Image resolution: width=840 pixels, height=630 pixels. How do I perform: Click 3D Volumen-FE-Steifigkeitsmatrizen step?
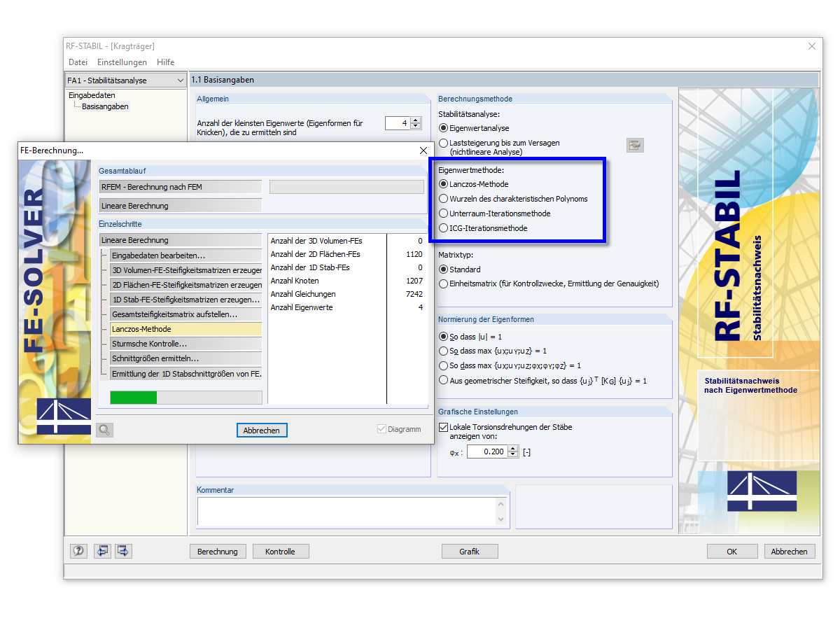[186, 270]
